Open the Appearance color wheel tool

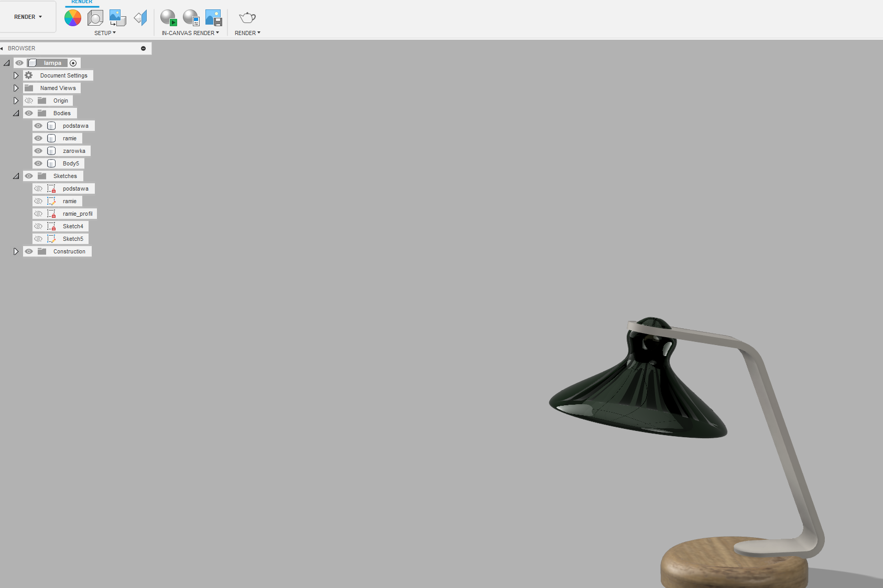(73, 18)
